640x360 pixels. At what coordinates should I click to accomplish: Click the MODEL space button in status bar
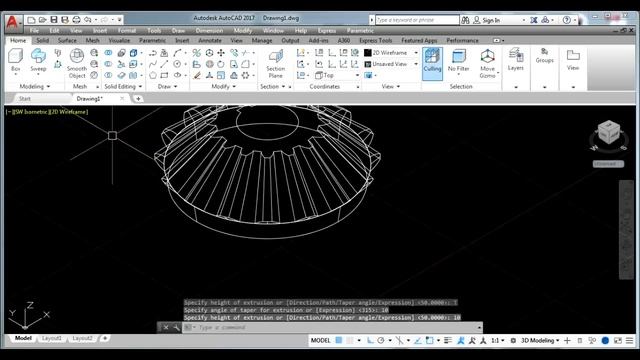(321, 340)
